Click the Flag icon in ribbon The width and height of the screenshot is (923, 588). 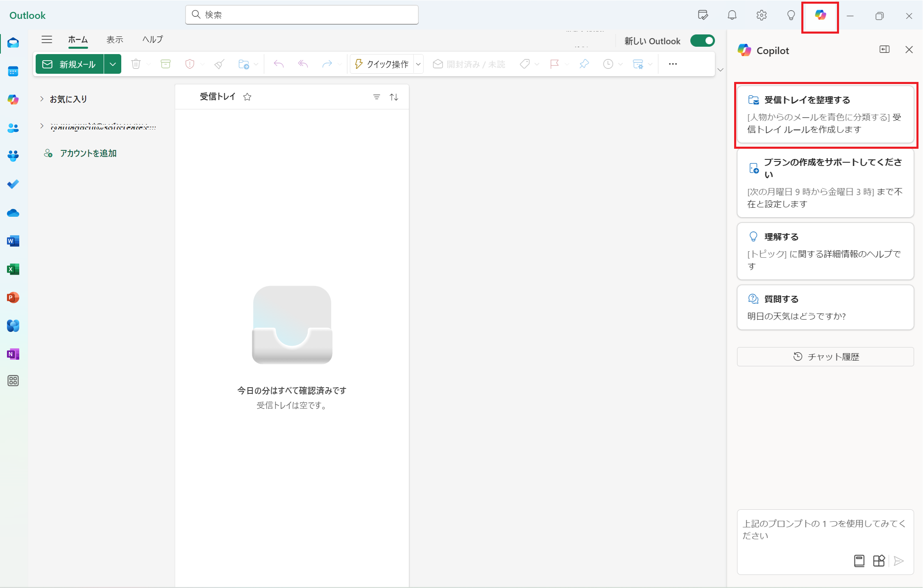pos(555,64)
